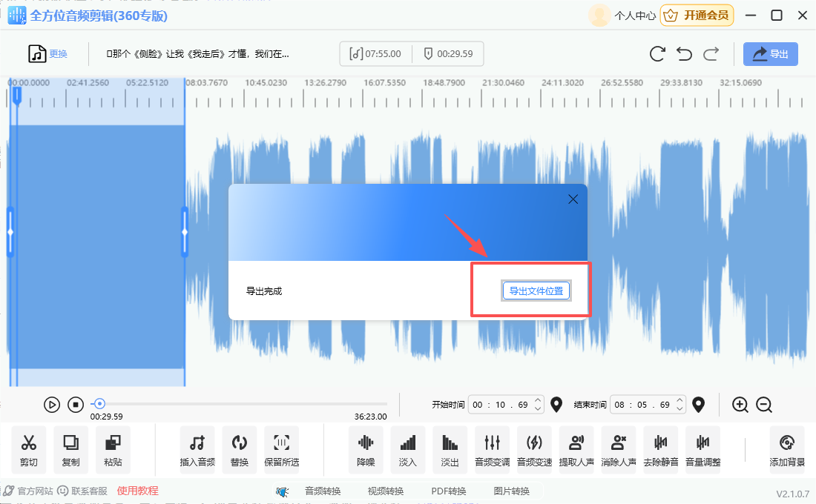Select the 淡入 fade-in effect

tap(407, 450)
